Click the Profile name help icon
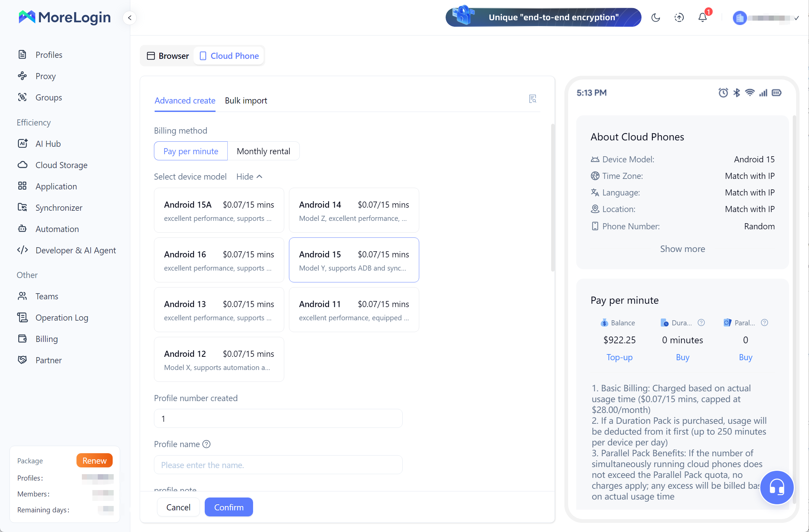809x532 pixels. 206,444
